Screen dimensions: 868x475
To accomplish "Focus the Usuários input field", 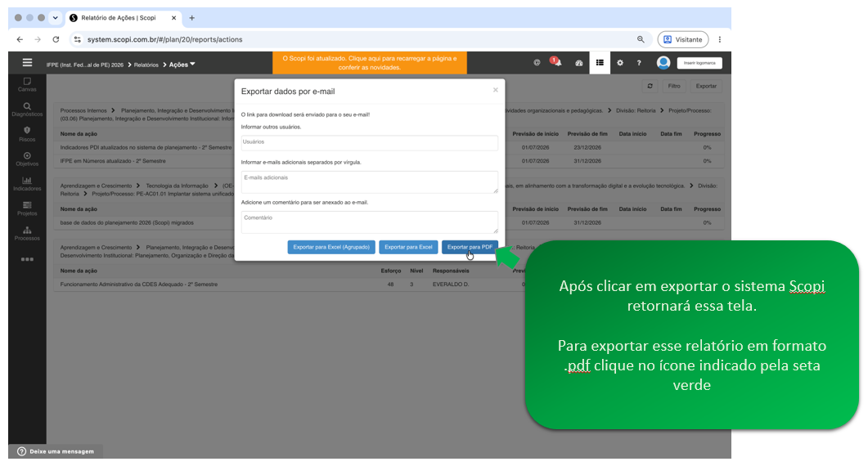I will click(369, 143).
